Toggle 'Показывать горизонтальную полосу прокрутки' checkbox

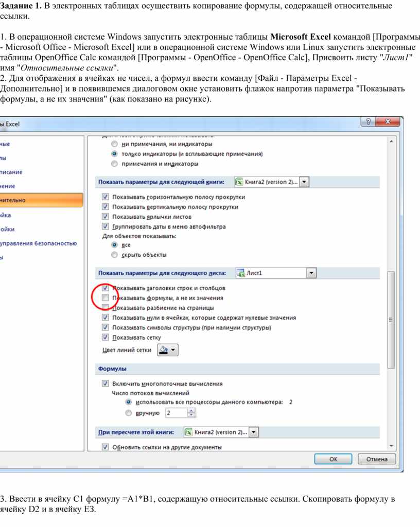point(105,197)
